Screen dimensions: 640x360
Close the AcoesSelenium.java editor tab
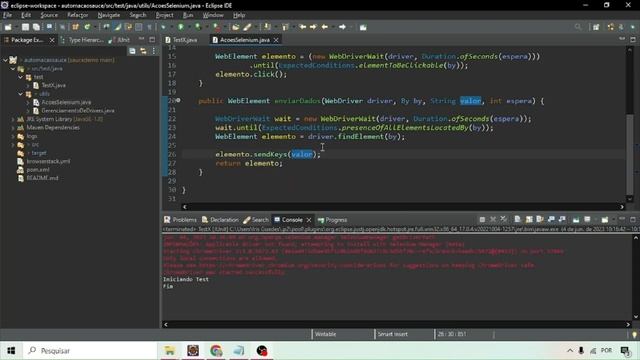pyautogui.click(x=276, y=40)
